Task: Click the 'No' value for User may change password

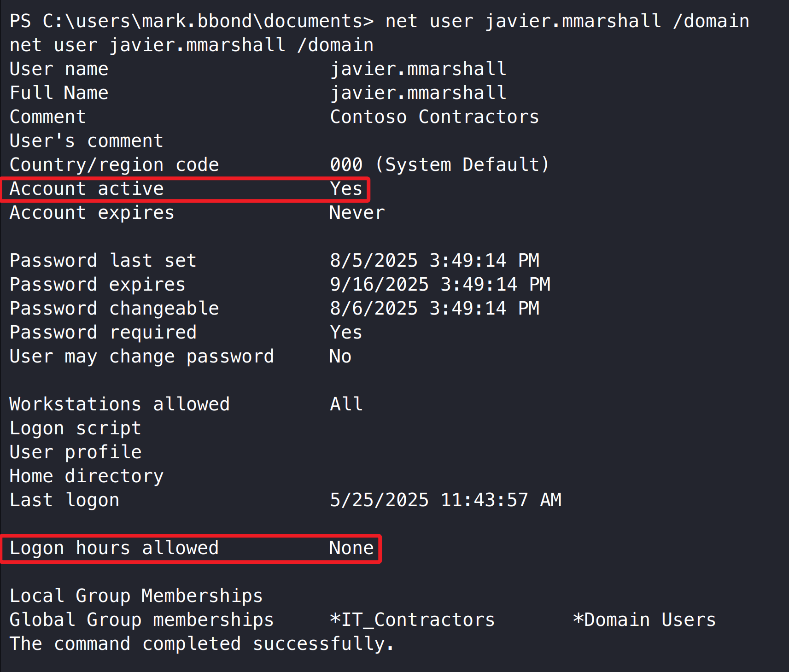Action: pyautogui.click(x=340, y=356)
